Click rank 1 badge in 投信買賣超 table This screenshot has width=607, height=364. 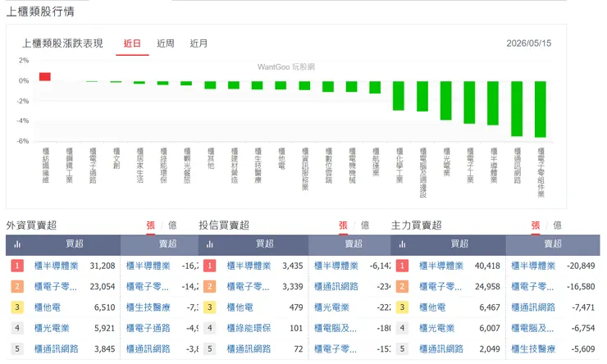tap(210, 266)
